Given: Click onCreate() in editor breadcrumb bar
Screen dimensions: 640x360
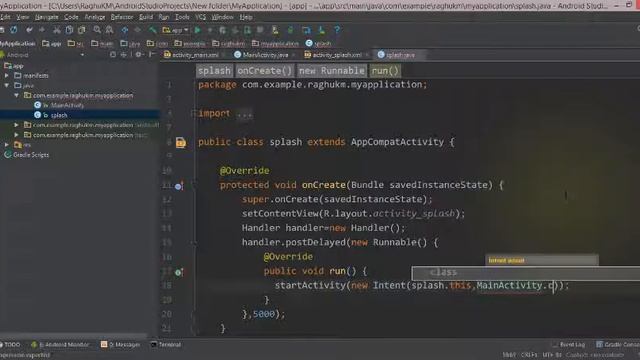Looking at the screenshot, I should click(x=264, y=71).
